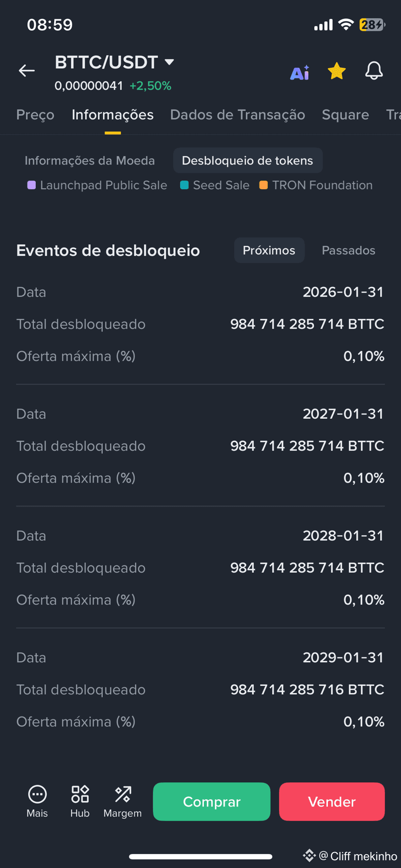The width and height of the screenshot is (401, 868).
Task: Switch to Dados de Transação tab
Action: [x=237, y=115]
